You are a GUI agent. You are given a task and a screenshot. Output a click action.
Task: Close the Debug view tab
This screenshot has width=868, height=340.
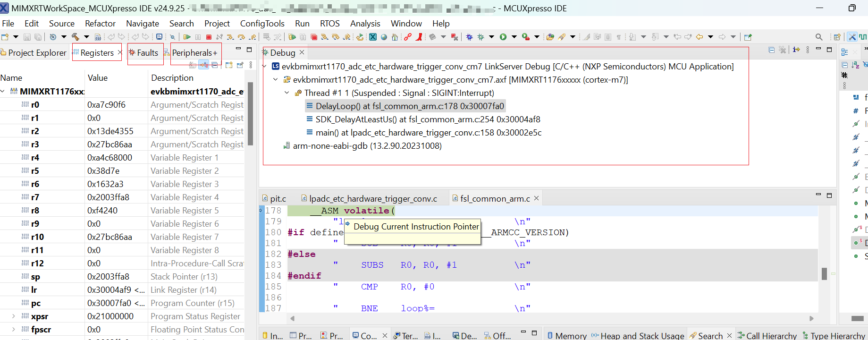coord(302,52)
